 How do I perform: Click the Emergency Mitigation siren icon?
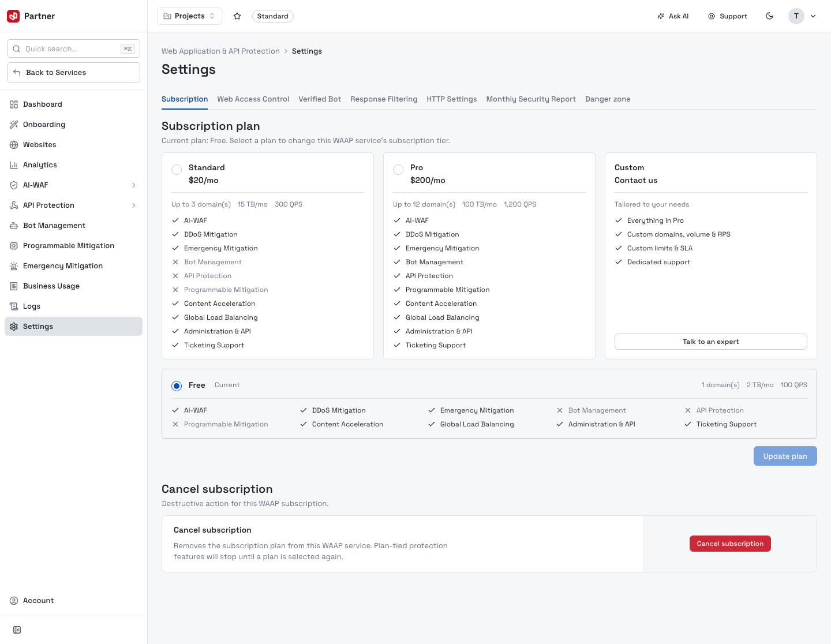[14, 266]
